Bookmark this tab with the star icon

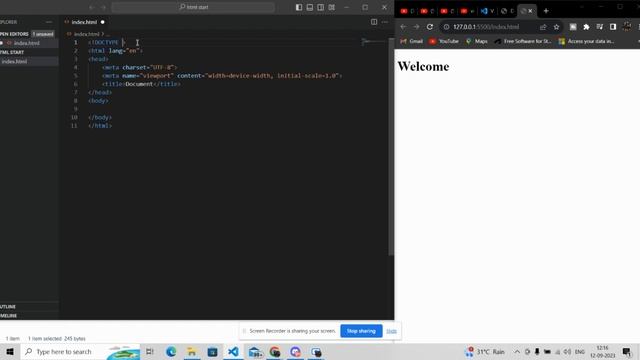[556, 27]
